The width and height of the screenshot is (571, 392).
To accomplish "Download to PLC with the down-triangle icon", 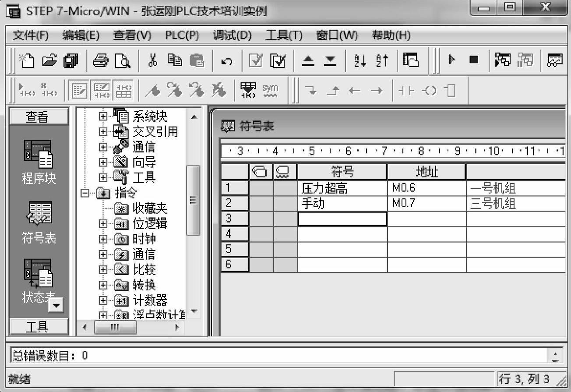I will (329, 60).
